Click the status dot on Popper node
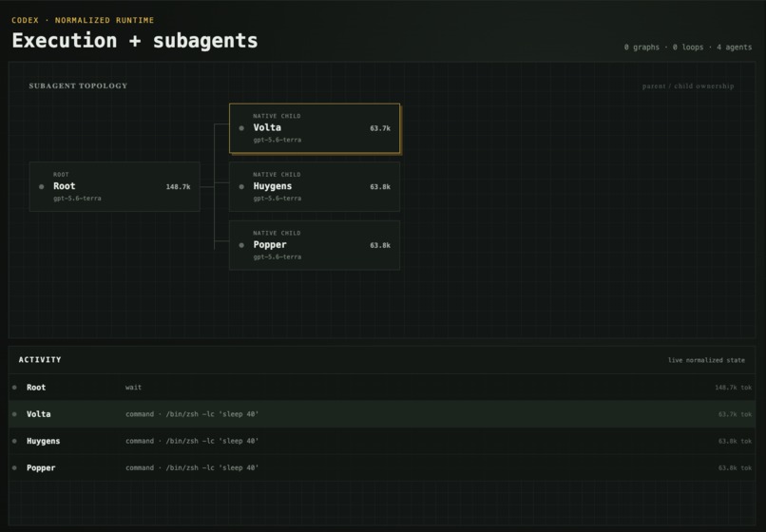 coord(241,245)
